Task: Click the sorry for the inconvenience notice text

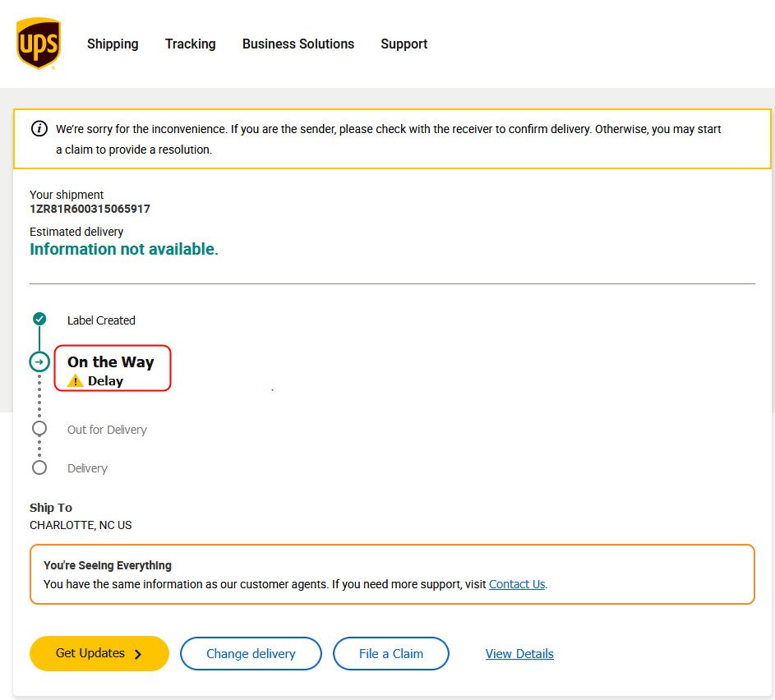Action: pos(389,140)
